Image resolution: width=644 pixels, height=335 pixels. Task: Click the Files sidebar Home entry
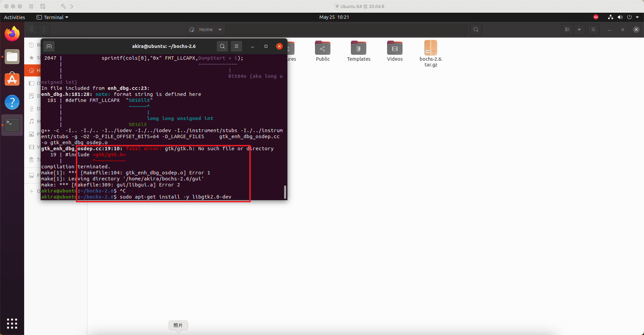(33, 70)
